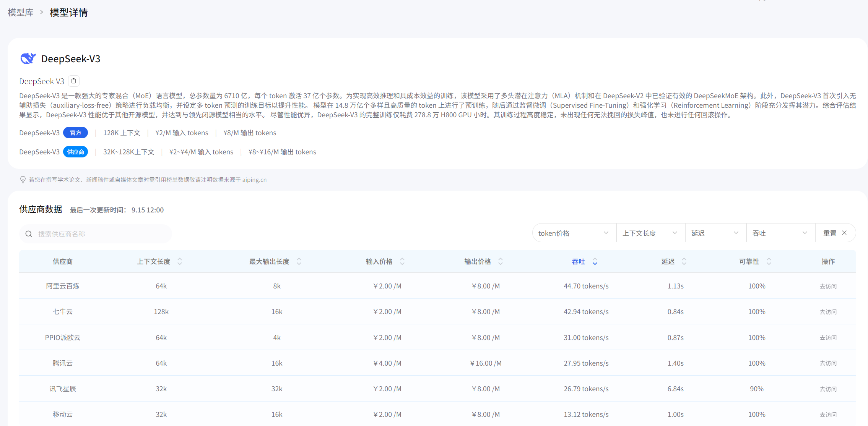Click the ¥16.00 /M output price
Screen dimensions: 868x426
click(x=486, y=363)
